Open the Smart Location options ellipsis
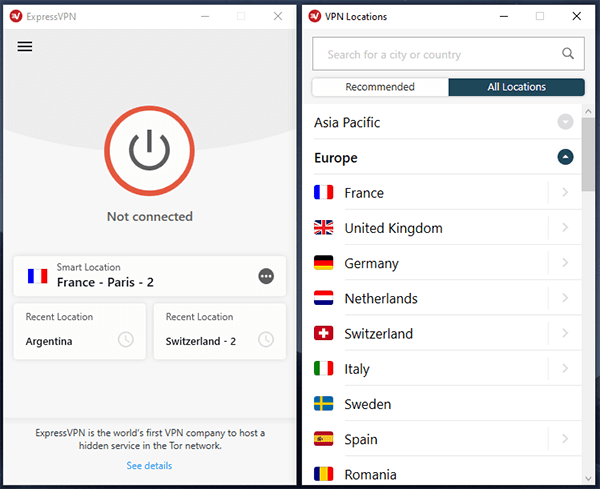Image resolution: width=600 pixels, height=489 pixels. coord(266,276)
